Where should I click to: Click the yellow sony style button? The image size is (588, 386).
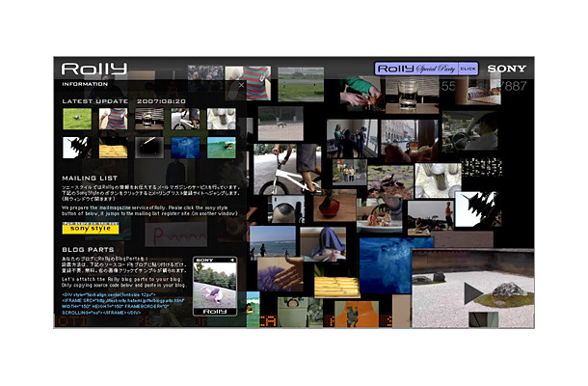91,228
